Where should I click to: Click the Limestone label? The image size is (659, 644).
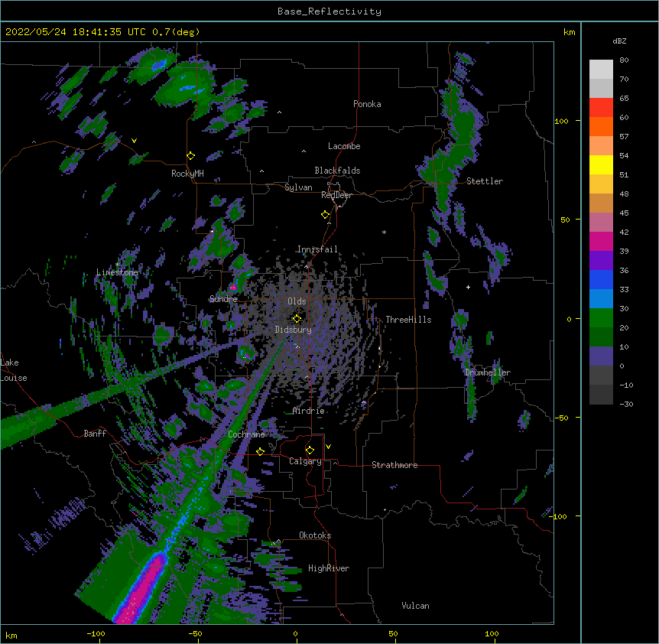tap(117, 272)
